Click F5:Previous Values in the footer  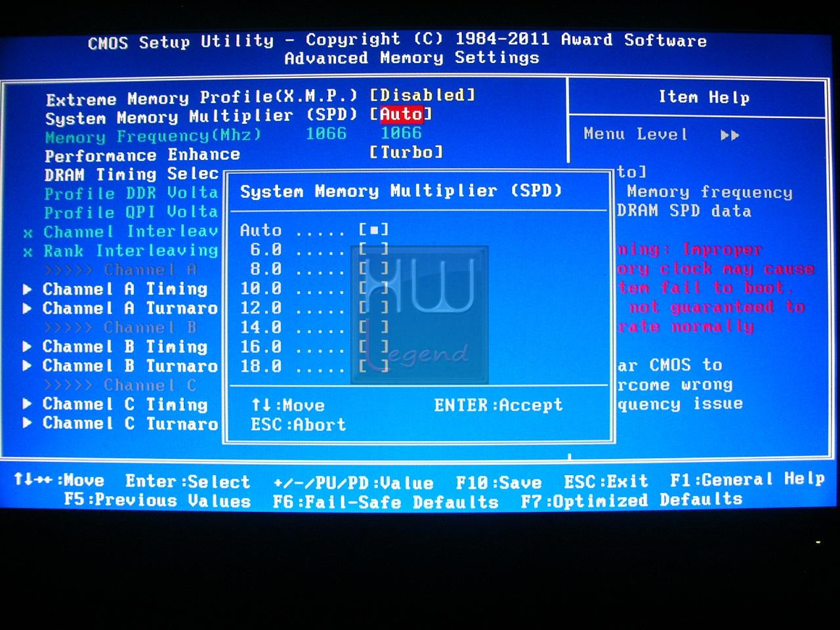click(157, 501)
